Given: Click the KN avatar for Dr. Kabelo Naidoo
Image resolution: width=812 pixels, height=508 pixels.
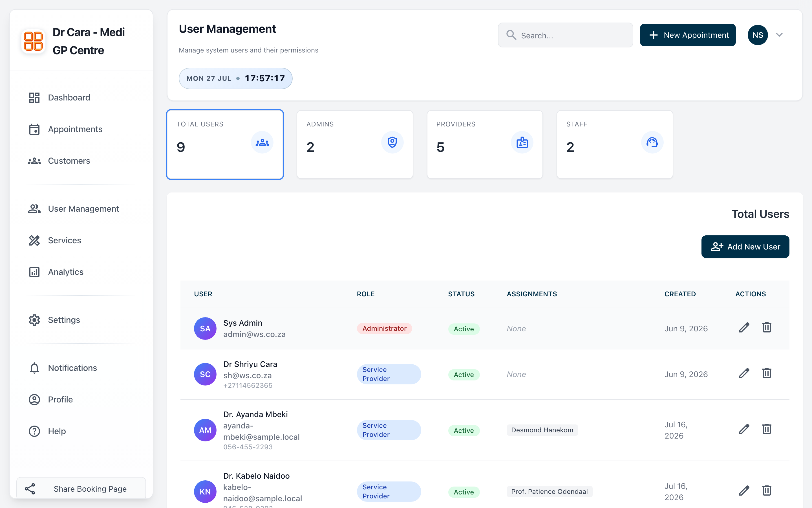Looking at the screenshot, I should click(205, 492).
